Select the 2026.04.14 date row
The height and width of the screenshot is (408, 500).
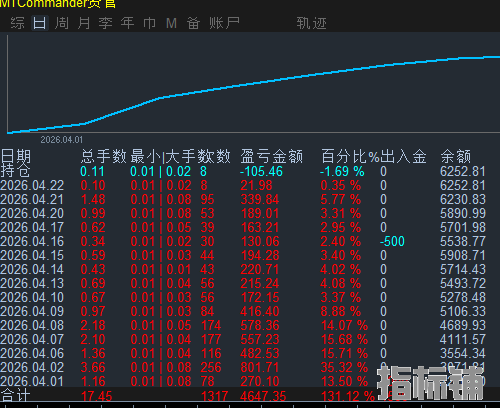[32, 269]
